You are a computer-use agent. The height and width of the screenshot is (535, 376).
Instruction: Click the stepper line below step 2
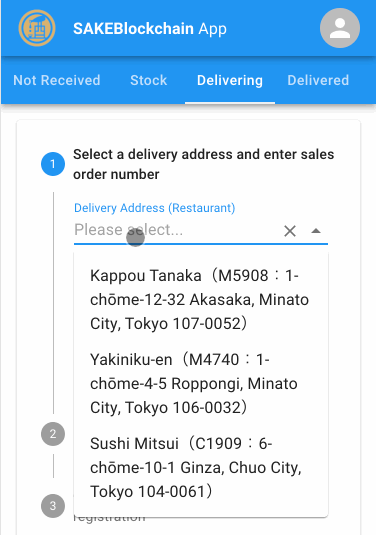(x=53, y=466)
